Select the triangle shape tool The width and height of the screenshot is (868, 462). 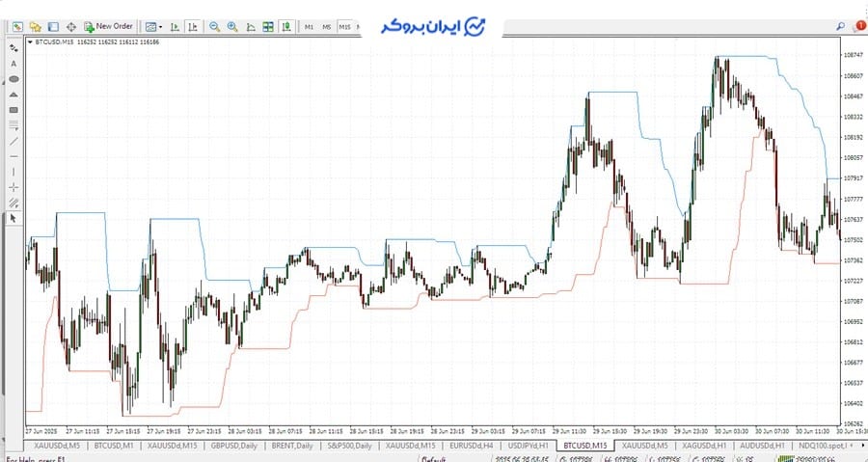14,95
